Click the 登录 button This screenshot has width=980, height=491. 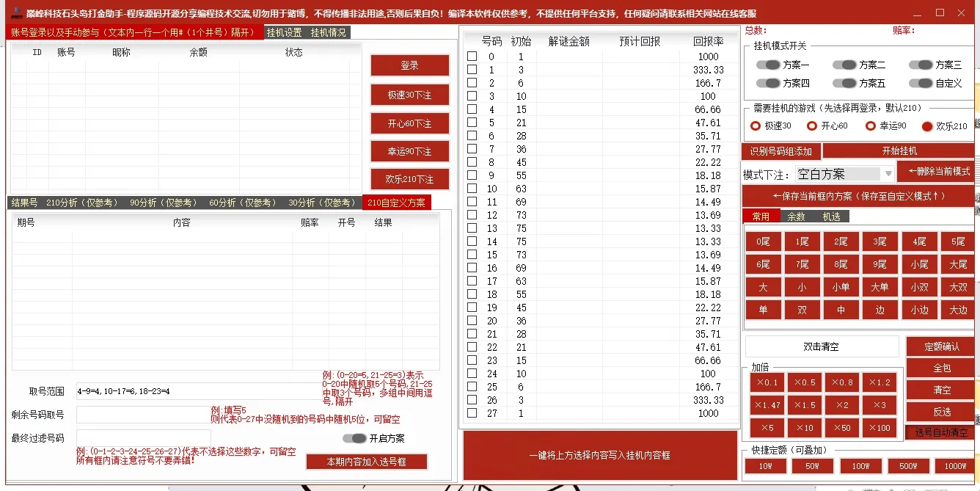(409, 65)
